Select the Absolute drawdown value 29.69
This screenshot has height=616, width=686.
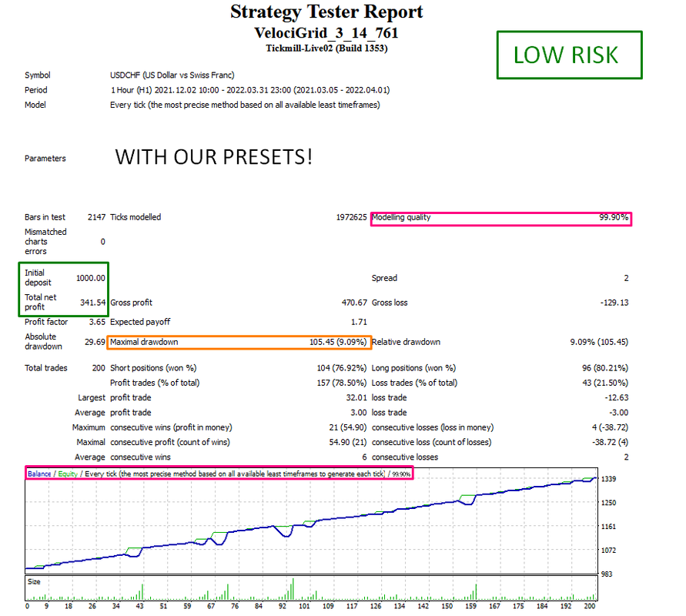coord(95,342)
